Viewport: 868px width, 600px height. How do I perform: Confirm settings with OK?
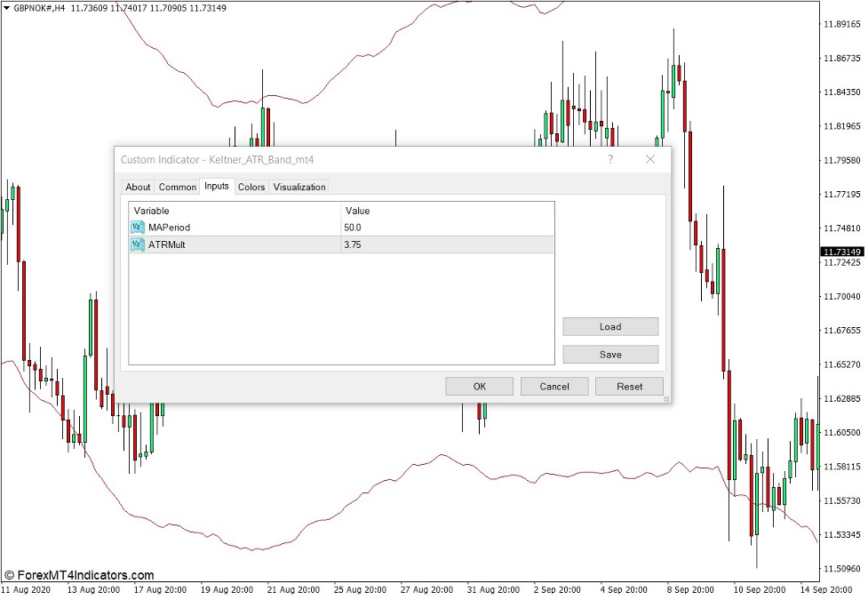click(x=479, y=386)
